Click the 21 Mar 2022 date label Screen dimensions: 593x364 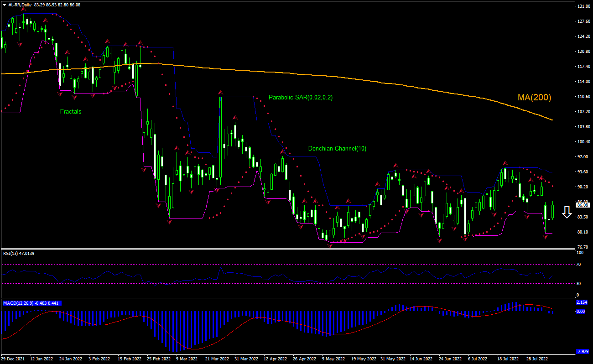[216, 359]
